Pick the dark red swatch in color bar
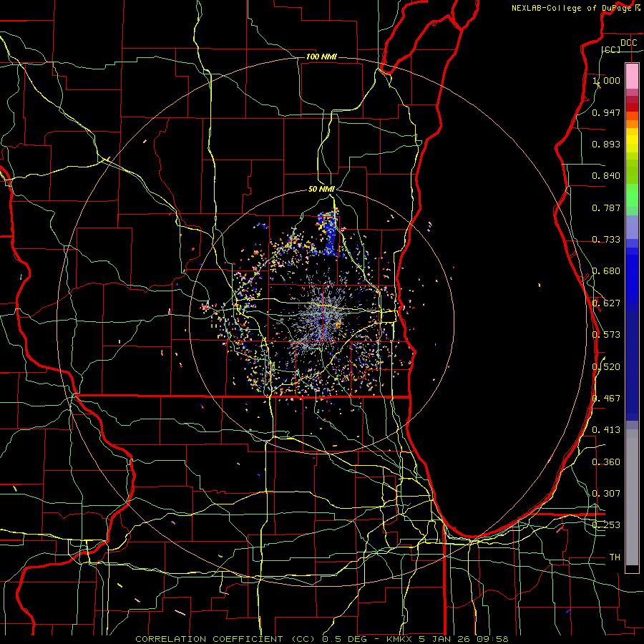644x644 pixels. click(x=632, y=107)
